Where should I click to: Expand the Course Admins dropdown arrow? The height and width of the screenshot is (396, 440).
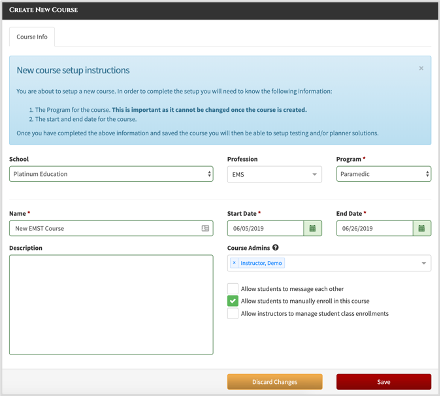[x=424, y=263]
